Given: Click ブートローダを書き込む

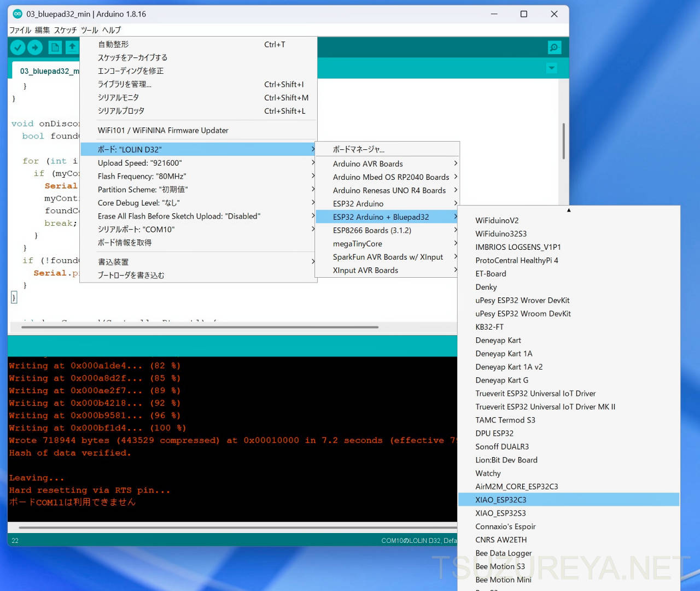Looking at the screenshot, I should click(x=199, y=275).
